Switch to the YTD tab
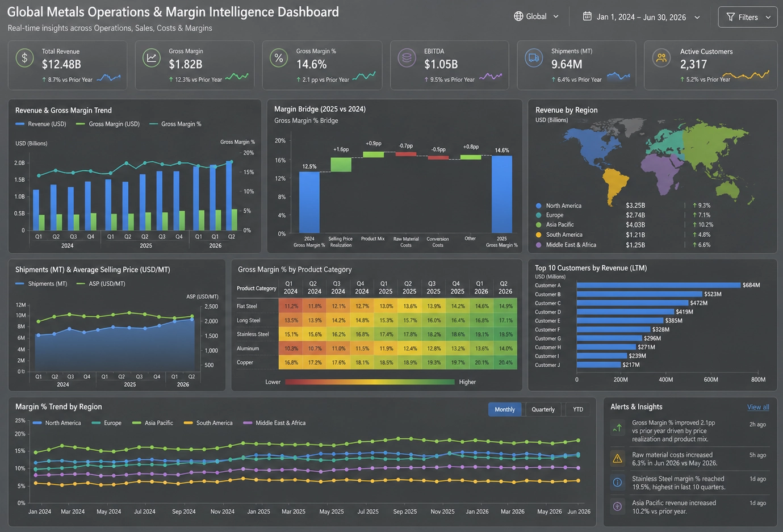This screenshot has height=532, width=783. (x=578, y=409)
